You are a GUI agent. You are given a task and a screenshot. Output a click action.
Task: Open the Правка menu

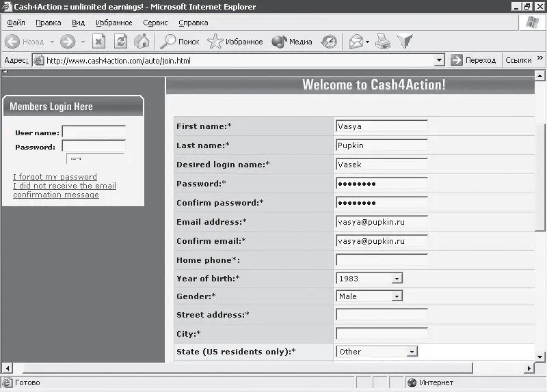click(x=49, y=23)
